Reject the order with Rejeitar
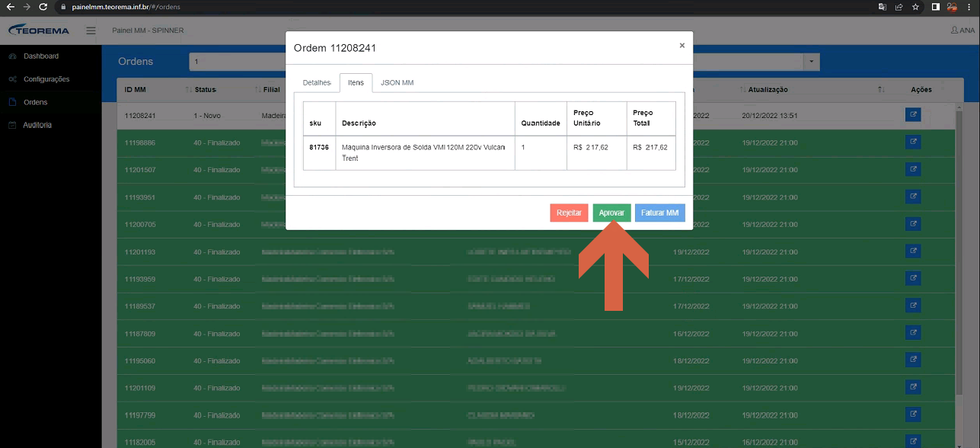Image resolution: width=980 pixels, height=448 pixels. click(x=569, y=213)
